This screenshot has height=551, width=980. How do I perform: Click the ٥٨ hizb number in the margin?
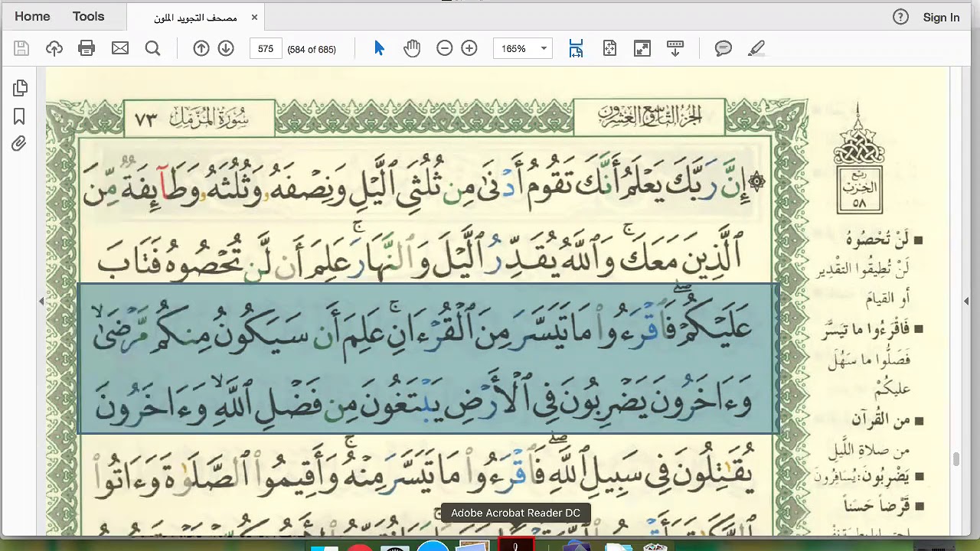point(859,204)
